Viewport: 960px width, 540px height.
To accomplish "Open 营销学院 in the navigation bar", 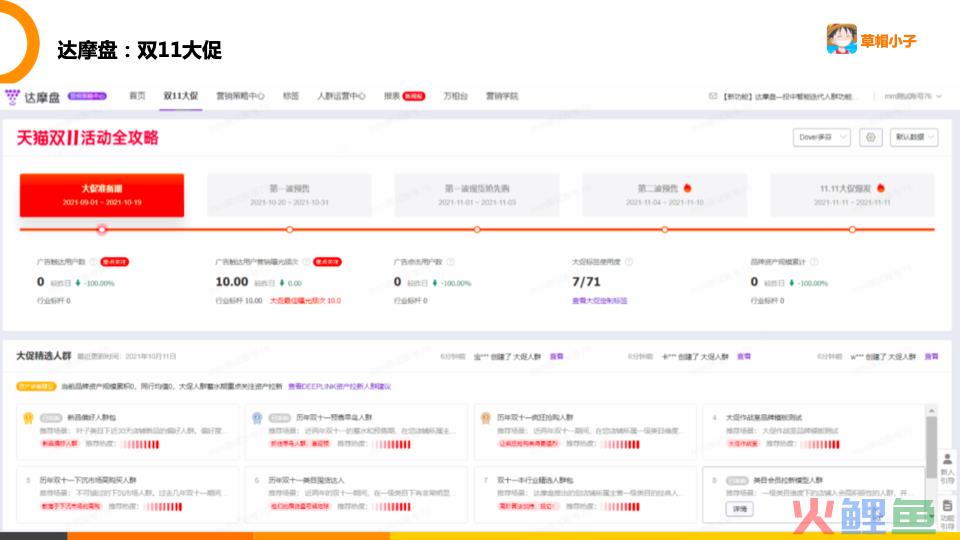I will coord(501,96).
